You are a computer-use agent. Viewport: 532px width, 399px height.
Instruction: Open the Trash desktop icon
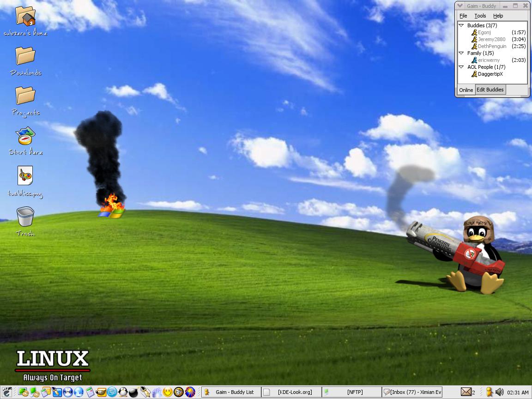click(25, 221)
